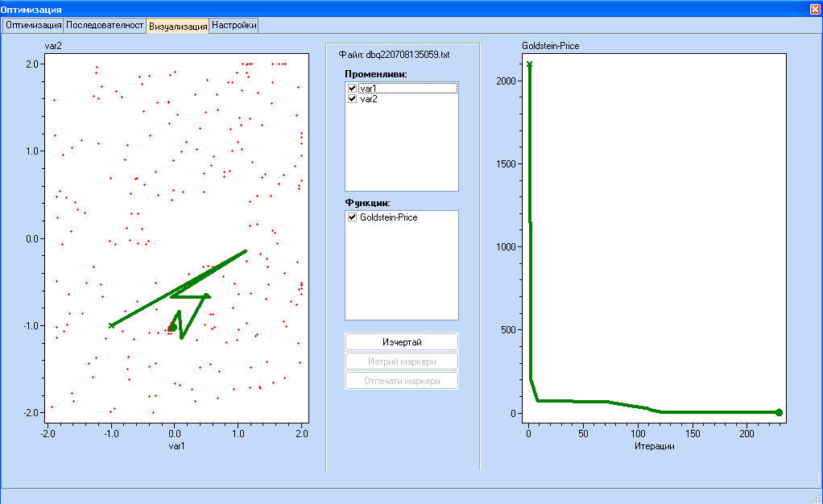The width and height of the screenshot is (823, 504).
Task: Click the green X marker atop the Goldstein-Price curve
Action: [529, 64]
